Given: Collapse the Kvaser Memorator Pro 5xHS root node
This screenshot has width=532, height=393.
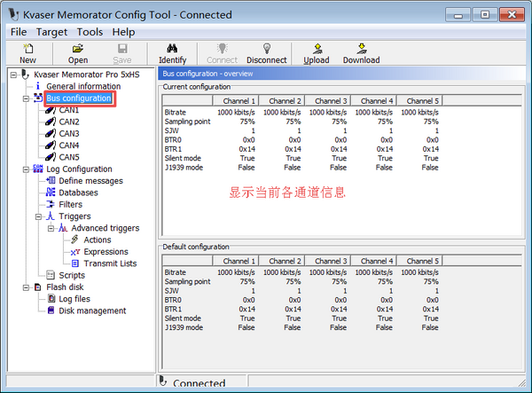Looking at the screenshot, I should 13,75.
